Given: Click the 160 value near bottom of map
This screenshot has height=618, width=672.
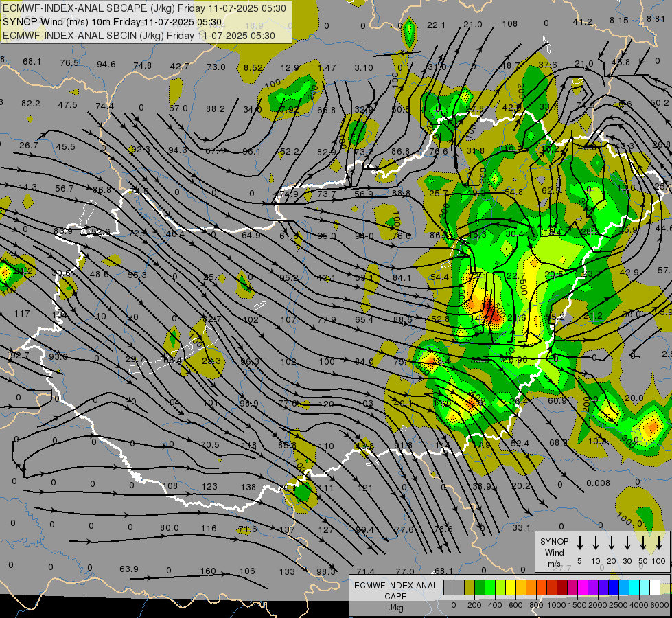Looking at the screenshot, I should (208, 571).
